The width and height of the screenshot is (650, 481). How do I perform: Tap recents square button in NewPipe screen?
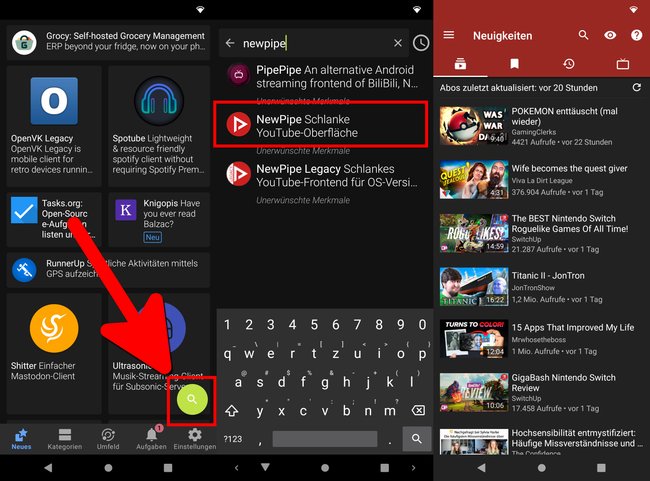coord(601,468)
